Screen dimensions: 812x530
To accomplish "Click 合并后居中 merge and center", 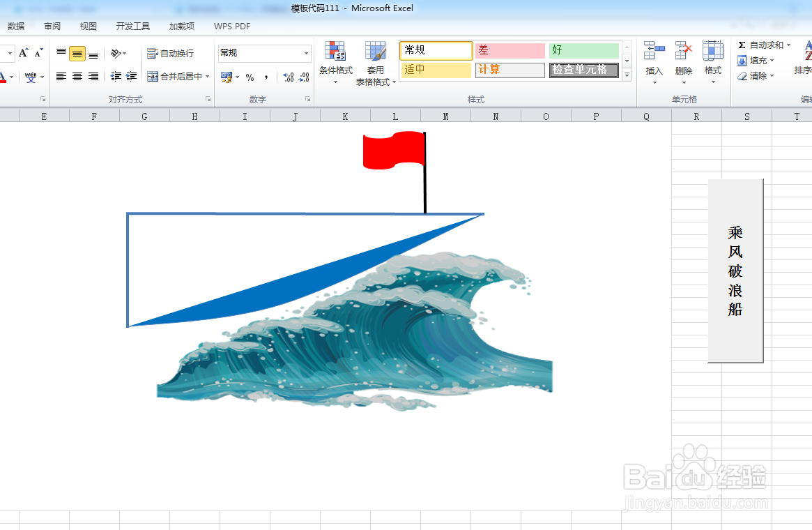I will point(174,76).
